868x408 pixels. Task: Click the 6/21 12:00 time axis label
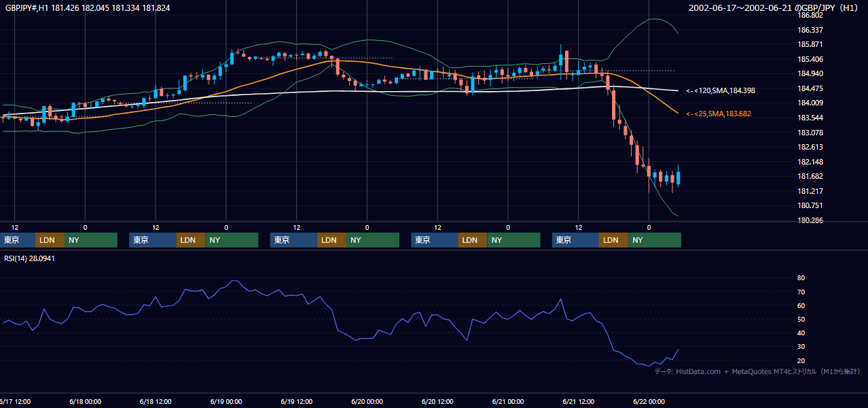pyautogui.click(x=579, y=401)
